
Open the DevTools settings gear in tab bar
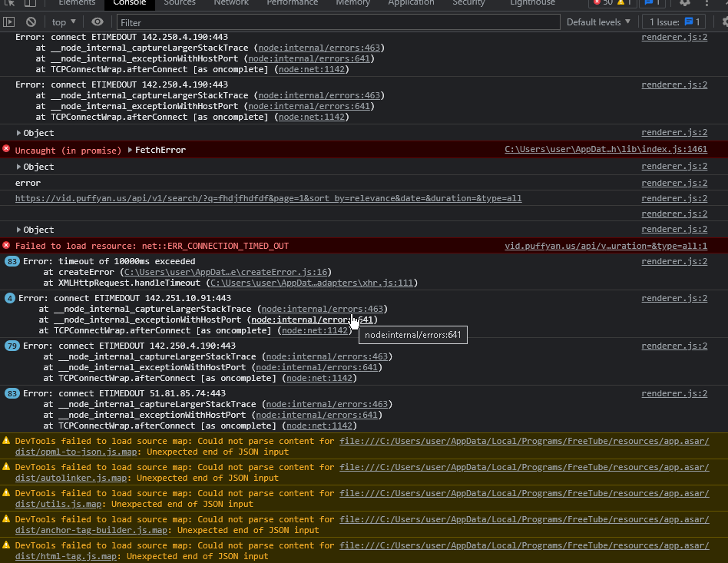point(684,2)
